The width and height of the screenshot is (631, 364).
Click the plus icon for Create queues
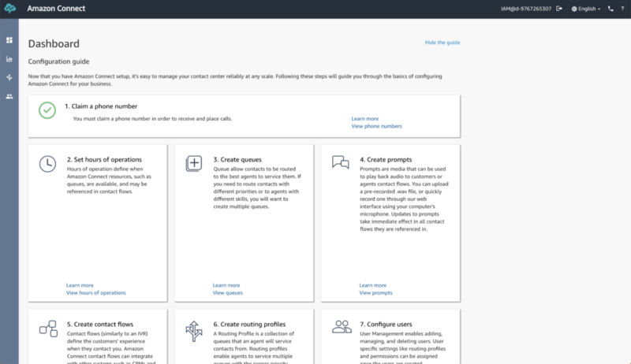[x=193, y=164]
